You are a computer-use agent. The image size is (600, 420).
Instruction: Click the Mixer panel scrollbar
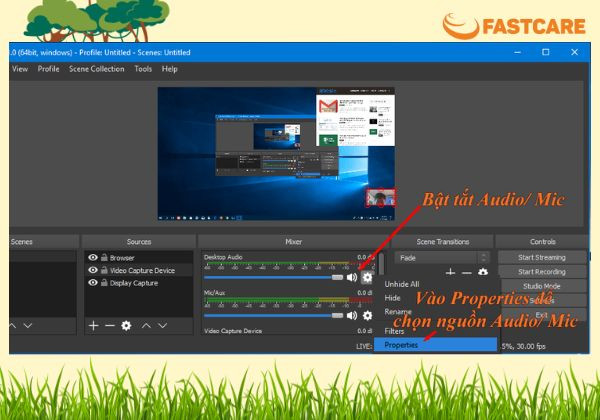(x=381, y=264)
